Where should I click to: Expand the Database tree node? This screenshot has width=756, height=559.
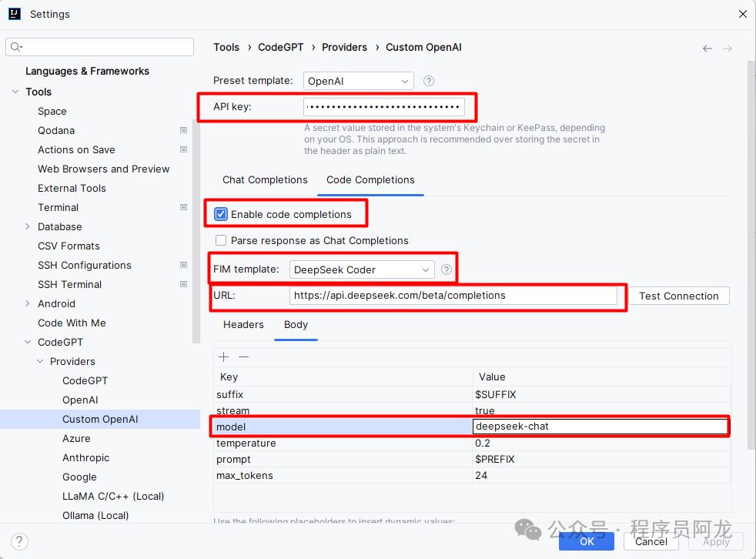28,226
